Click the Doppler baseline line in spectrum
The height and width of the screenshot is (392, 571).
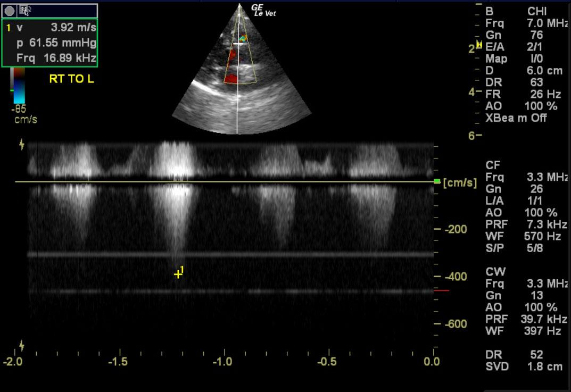tap(224, 182)
